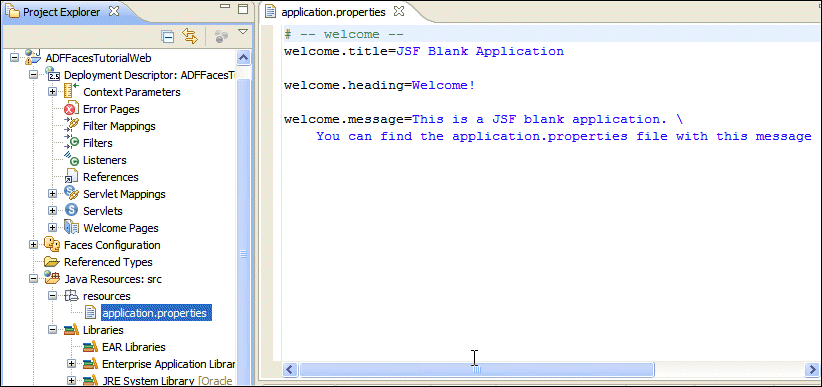The height and width of the screenshot is (387, 822).
Task: Click editor horizontal scroll left arrow
Action: 290,369
